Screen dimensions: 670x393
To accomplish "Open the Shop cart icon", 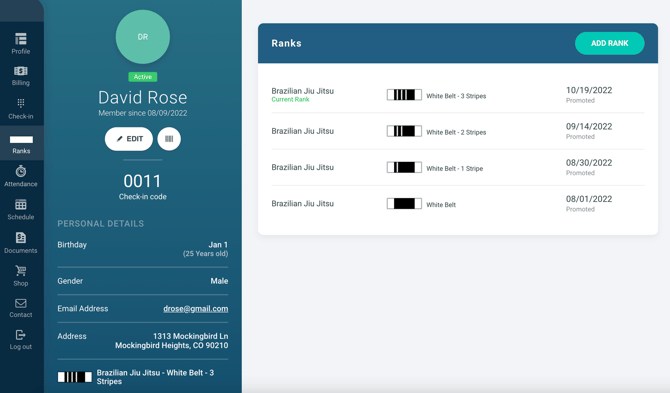I will click(x=21, y=270).
